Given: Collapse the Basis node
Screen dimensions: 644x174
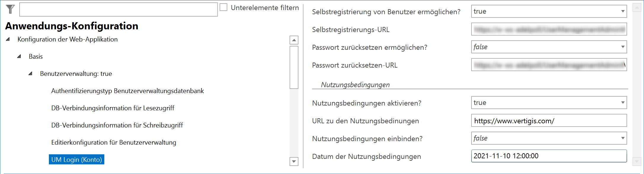Looking at the screenshot, I should (x=20, y=56).
